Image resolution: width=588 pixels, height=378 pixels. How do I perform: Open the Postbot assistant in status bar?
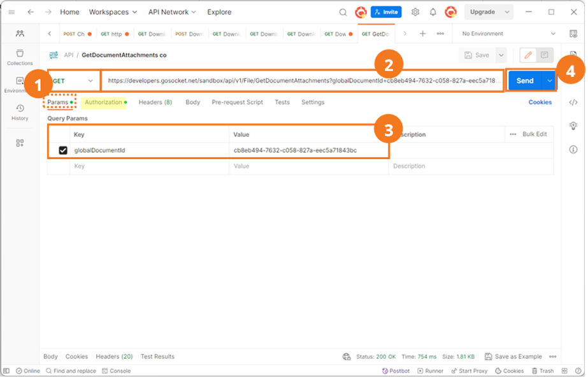point(396,371)
